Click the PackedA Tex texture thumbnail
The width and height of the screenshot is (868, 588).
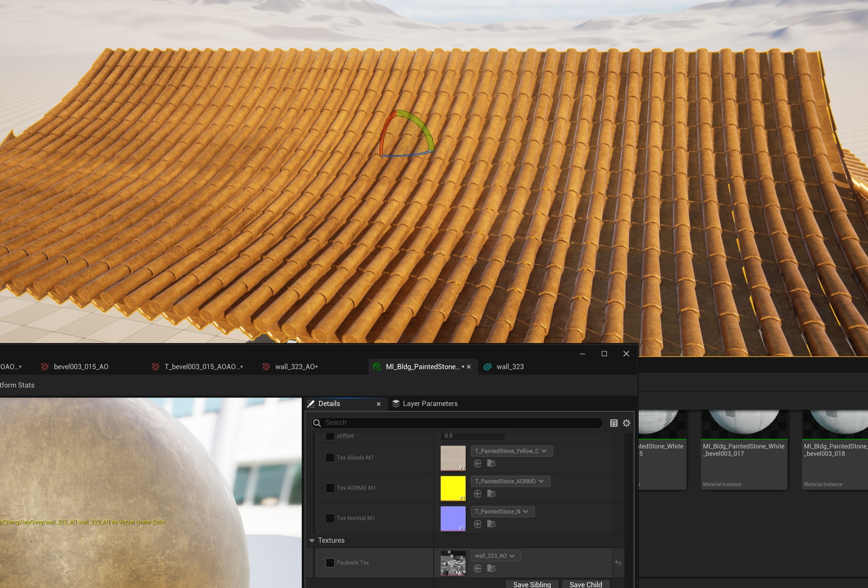point(453,563)
